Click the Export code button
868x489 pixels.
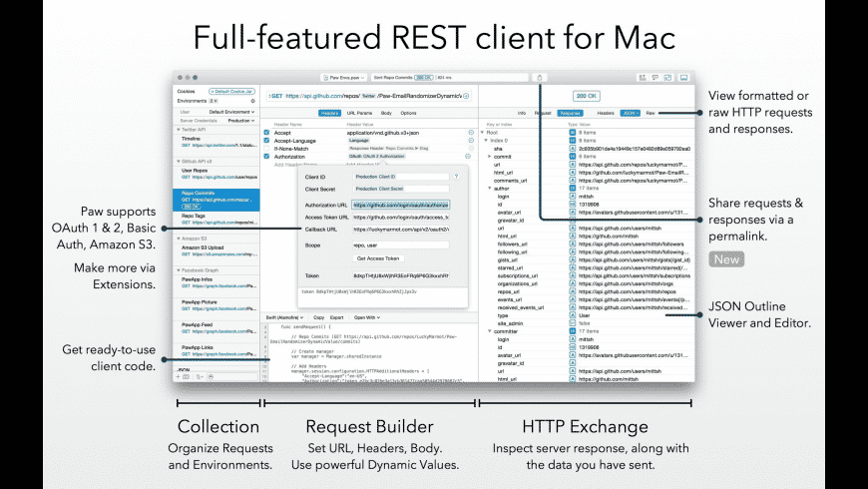click(336, 318)
